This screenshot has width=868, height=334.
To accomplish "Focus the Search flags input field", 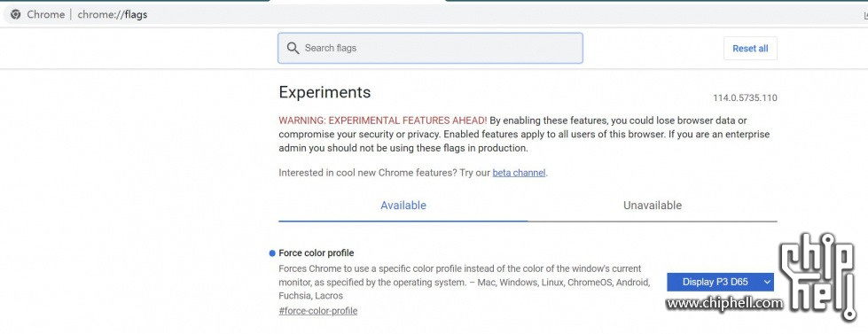I will click(x=430, y=48).
